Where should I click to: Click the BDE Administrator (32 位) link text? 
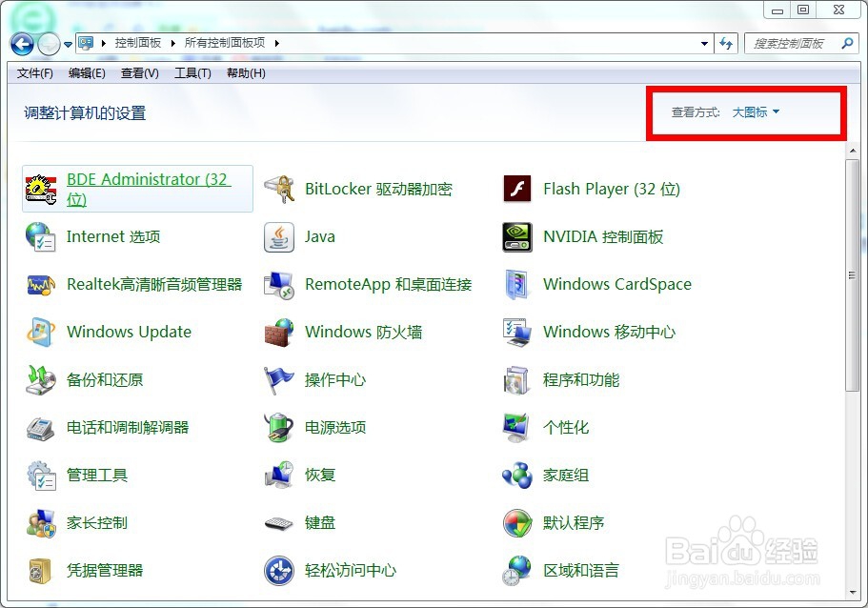149,189
